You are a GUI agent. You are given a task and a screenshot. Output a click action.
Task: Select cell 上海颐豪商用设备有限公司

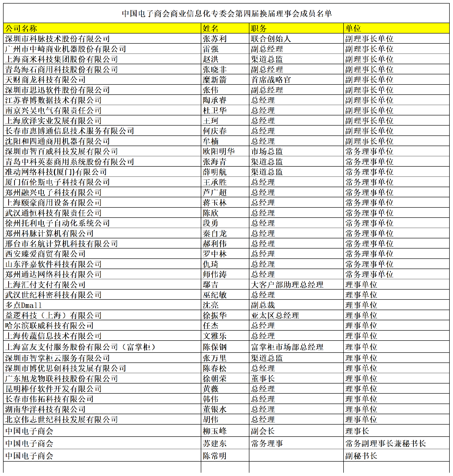(102, 203)
